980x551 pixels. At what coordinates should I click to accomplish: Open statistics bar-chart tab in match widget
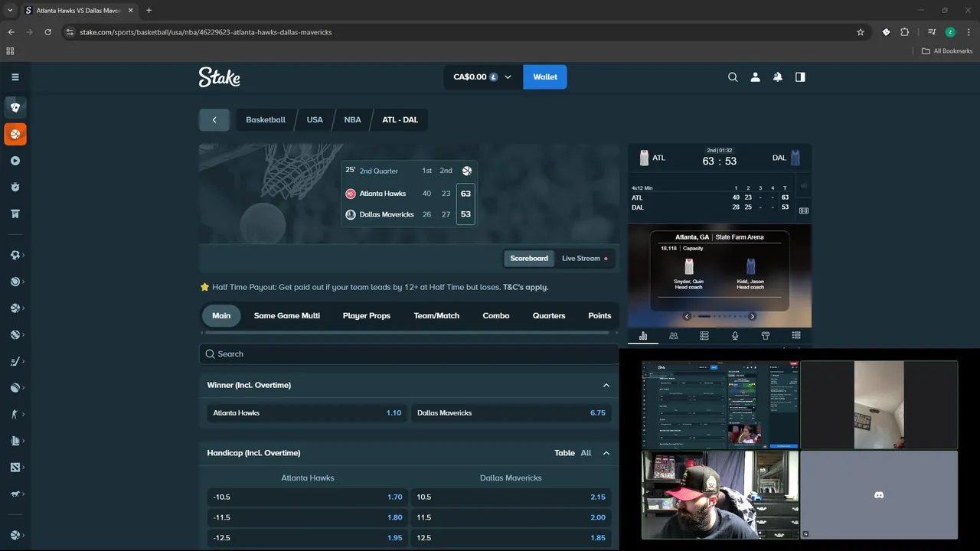click(x=643, y=335)
